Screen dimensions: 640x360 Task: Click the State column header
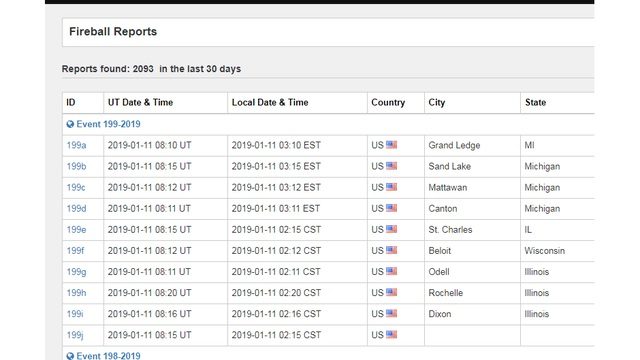(535, 102)
